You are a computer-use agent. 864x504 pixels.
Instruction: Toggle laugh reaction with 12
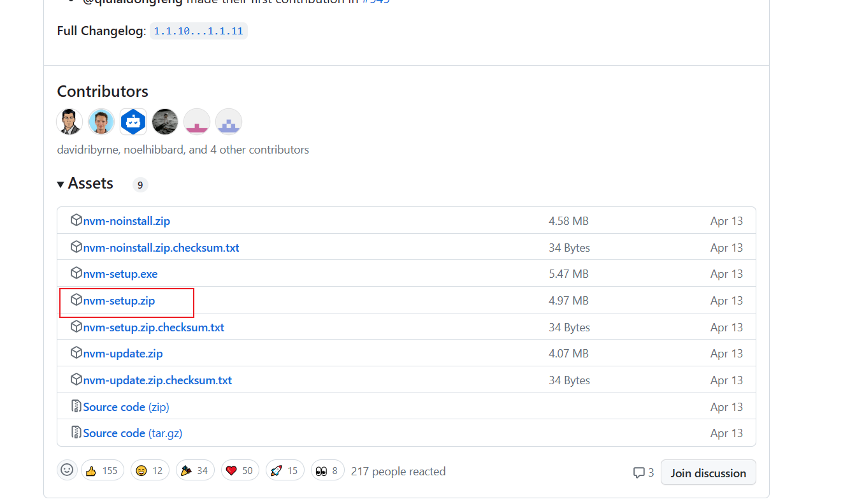(150, 471)
